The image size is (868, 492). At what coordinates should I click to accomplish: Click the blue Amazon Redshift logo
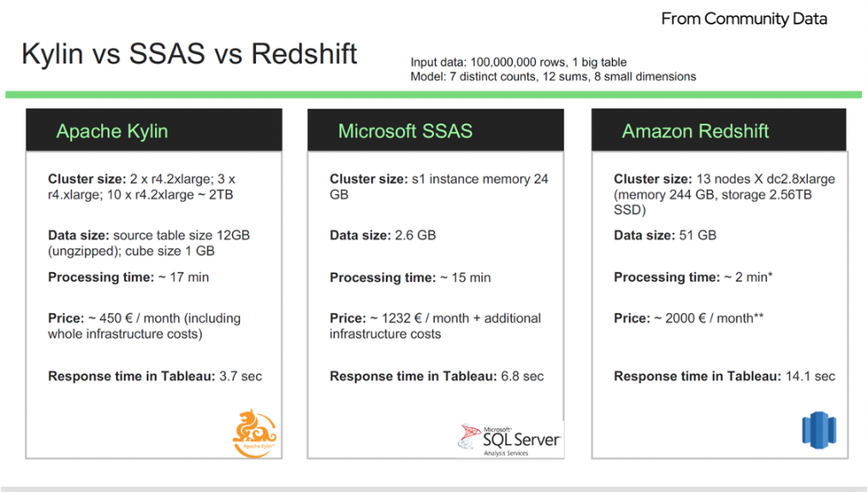pyautogui.click(x=819, y=430)
